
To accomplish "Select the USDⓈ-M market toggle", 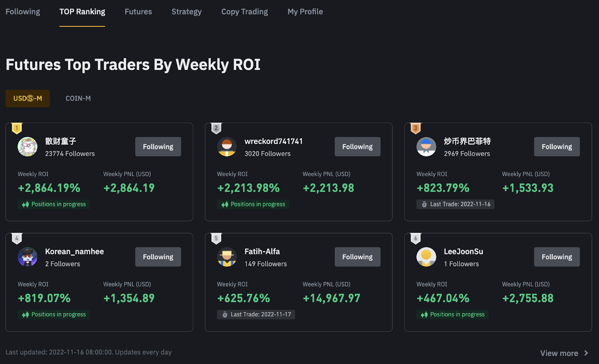I will tap(27, 98).
